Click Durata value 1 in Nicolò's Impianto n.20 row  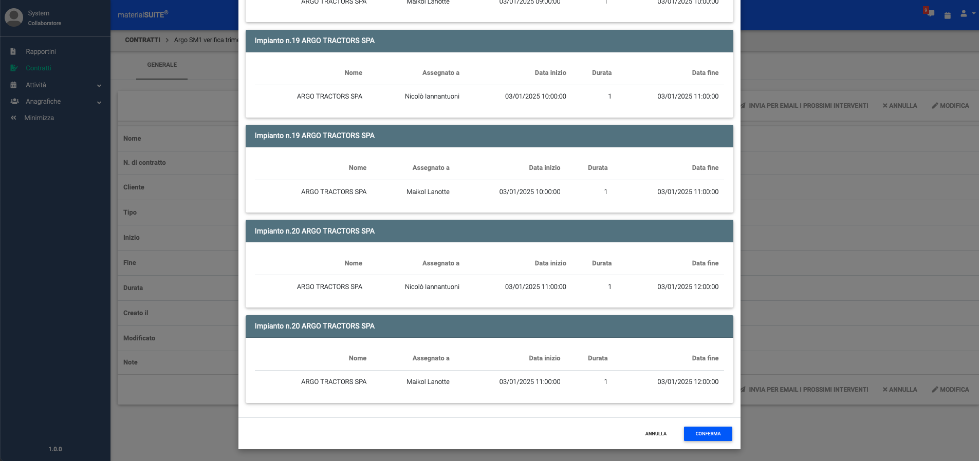pyautogui.click(x=609, y=286)
